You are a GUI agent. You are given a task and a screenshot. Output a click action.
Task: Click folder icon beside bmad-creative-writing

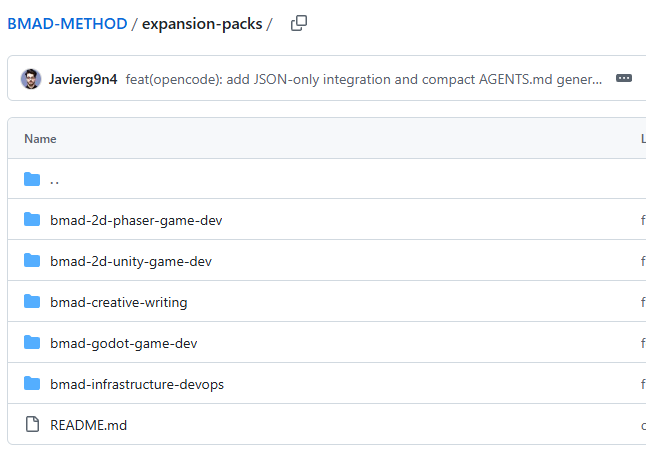32,302
